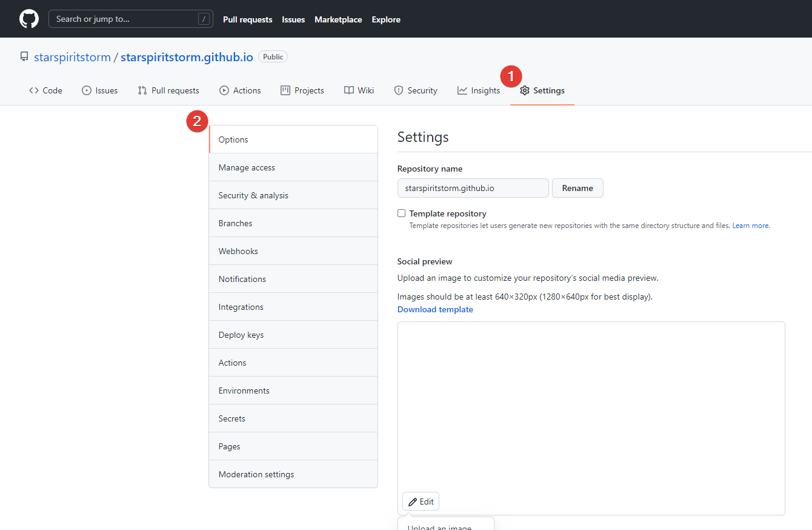Click the slash shortcut icon in search box
The height and width of the screenshot is (530, 812).
(x=204, y=19)
